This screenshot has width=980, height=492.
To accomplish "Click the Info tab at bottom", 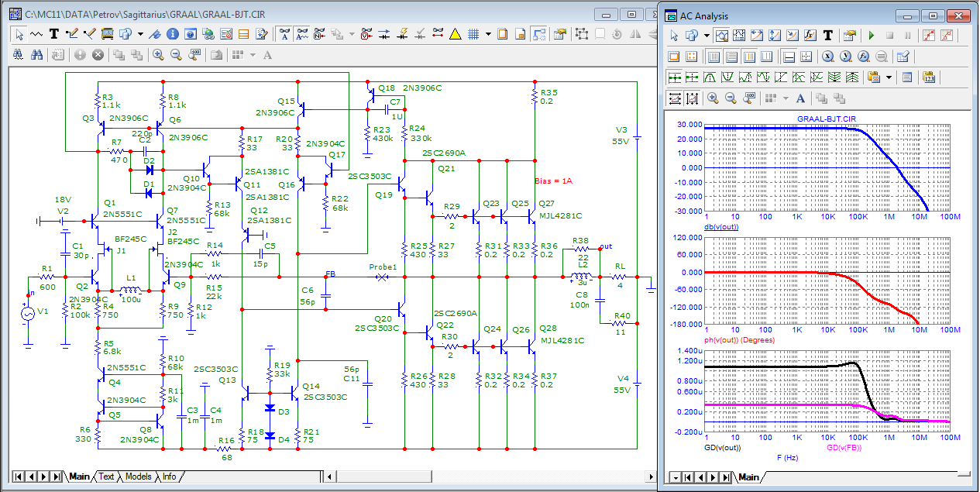I will click(x=168, y=477).
